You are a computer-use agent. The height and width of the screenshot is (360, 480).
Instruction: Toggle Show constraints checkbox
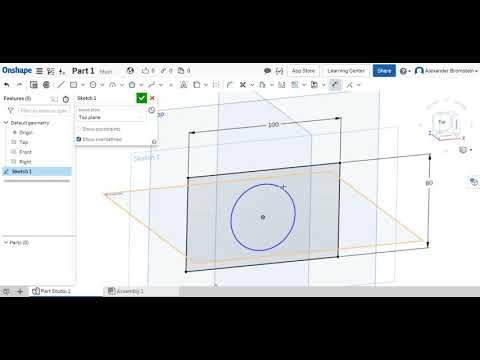click(79, 129)
